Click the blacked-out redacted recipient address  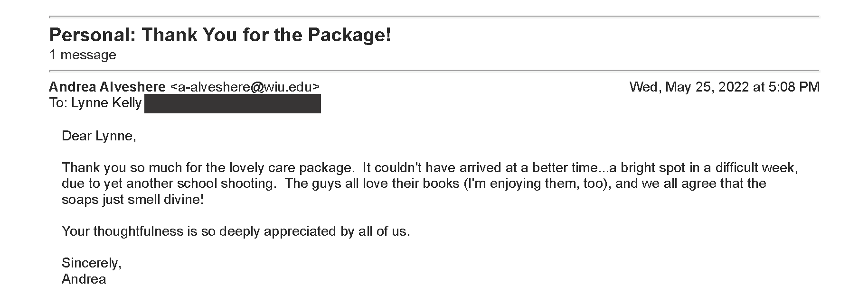232,104
